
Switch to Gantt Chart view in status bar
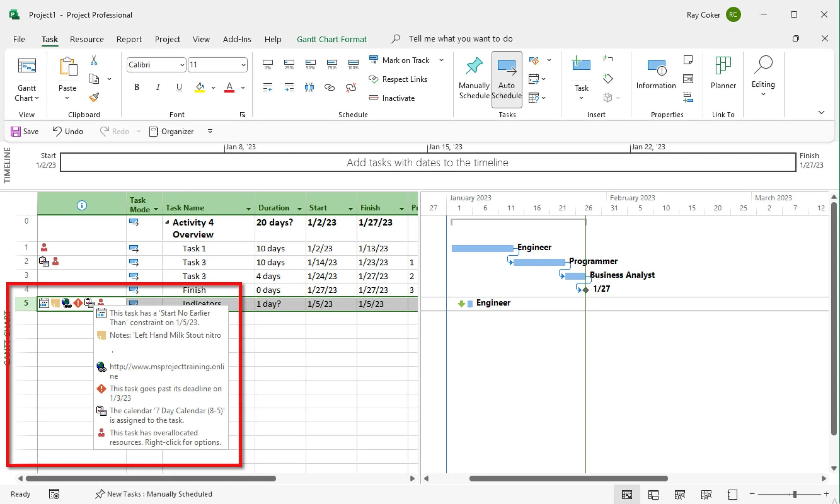[627, 495]
